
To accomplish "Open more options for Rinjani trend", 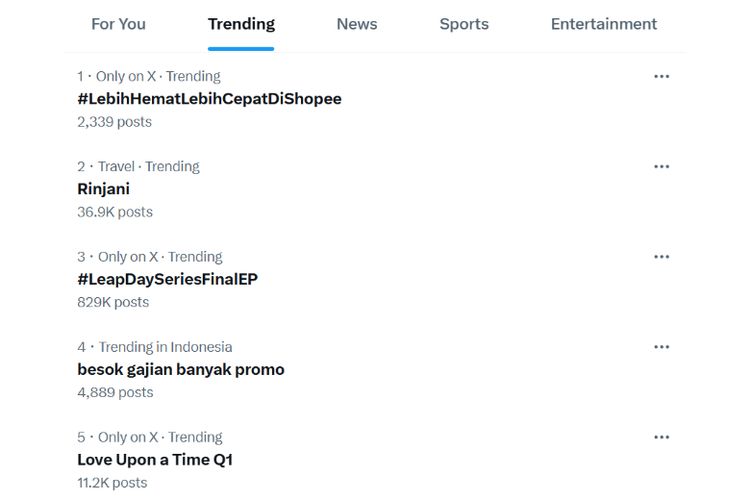I will click(x=661, y=166).
